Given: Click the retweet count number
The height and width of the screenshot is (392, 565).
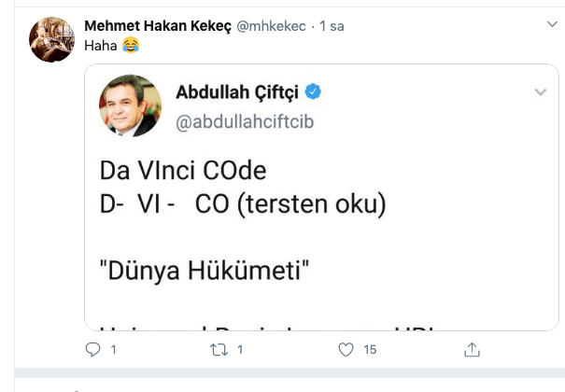Looking at the screenshot, I should pyautogui.click(x=240, y=349).
